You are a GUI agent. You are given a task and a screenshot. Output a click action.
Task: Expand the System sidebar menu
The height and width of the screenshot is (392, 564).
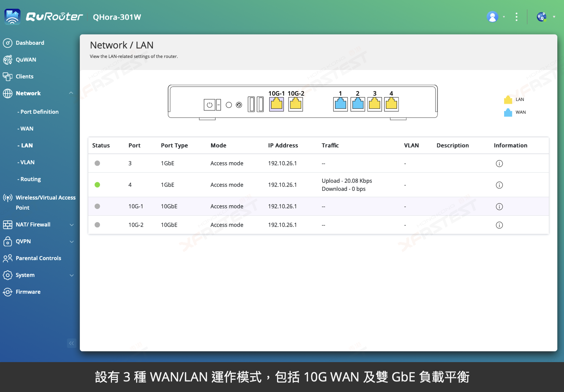pyautogui.click(x=71, y=276)
